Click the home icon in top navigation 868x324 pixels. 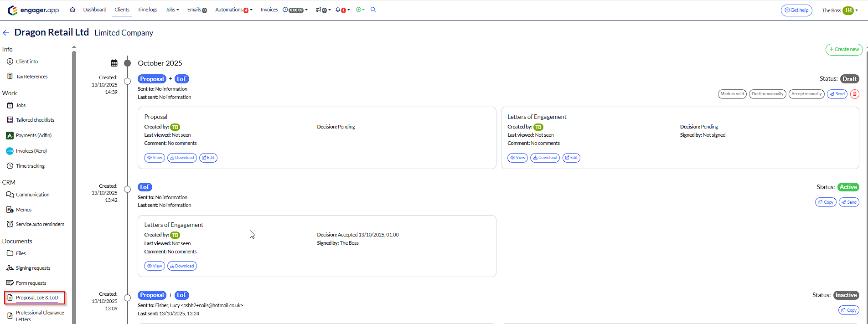click(72, 10)
